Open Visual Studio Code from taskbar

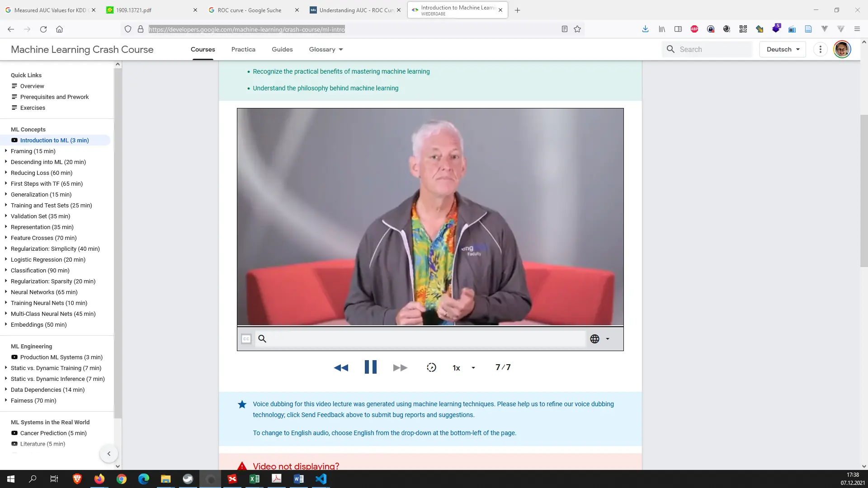point(321,479)
